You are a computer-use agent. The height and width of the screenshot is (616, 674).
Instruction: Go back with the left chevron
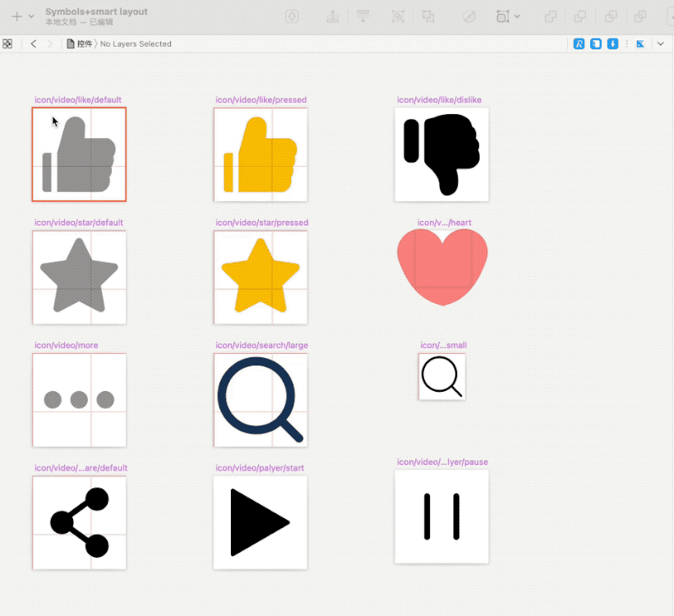[34, 44]
